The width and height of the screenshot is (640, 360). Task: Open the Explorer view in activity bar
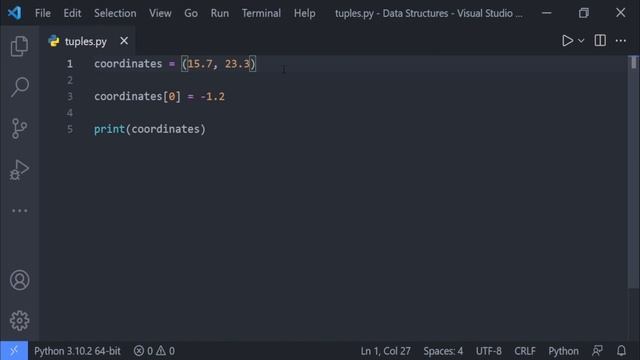(x=19, y=46)
